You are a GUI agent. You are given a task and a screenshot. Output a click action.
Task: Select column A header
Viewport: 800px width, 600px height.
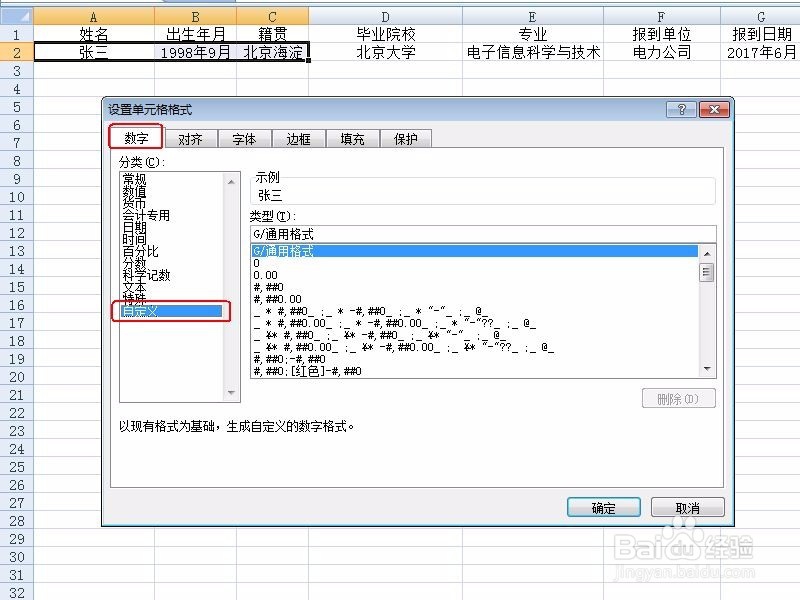coord(94,16)
